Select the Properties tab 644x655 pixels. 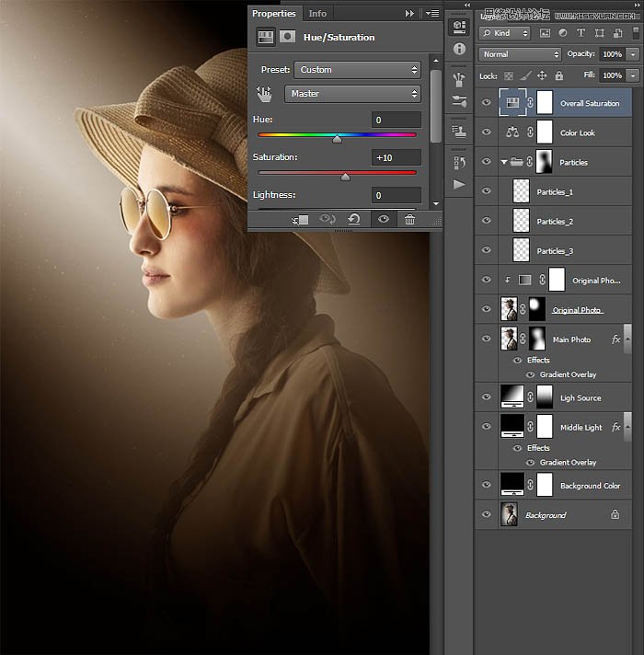tap(274, 14)
